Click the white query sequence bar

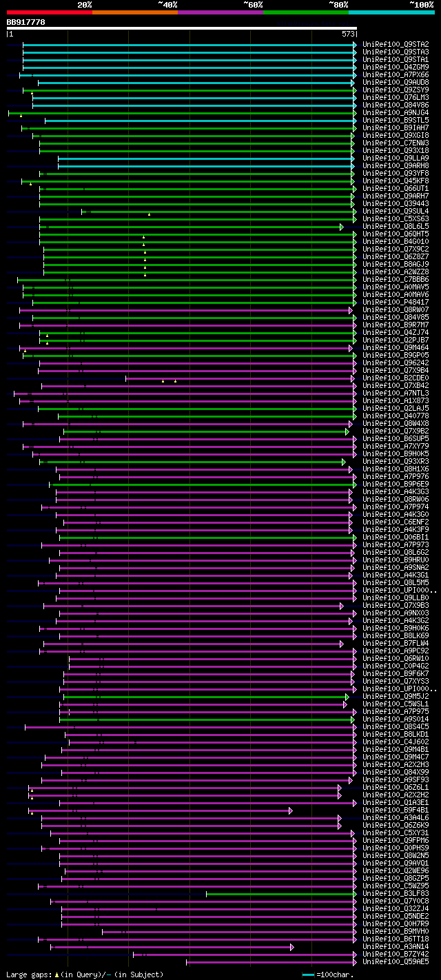click(182, 28)
